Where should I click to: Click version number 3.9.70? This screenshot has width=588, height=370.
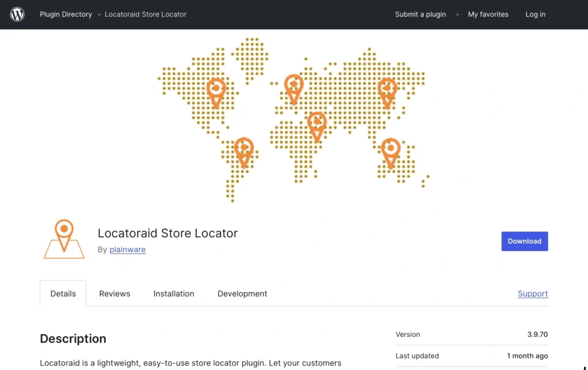pyautogui.click(x=537, y=334)
